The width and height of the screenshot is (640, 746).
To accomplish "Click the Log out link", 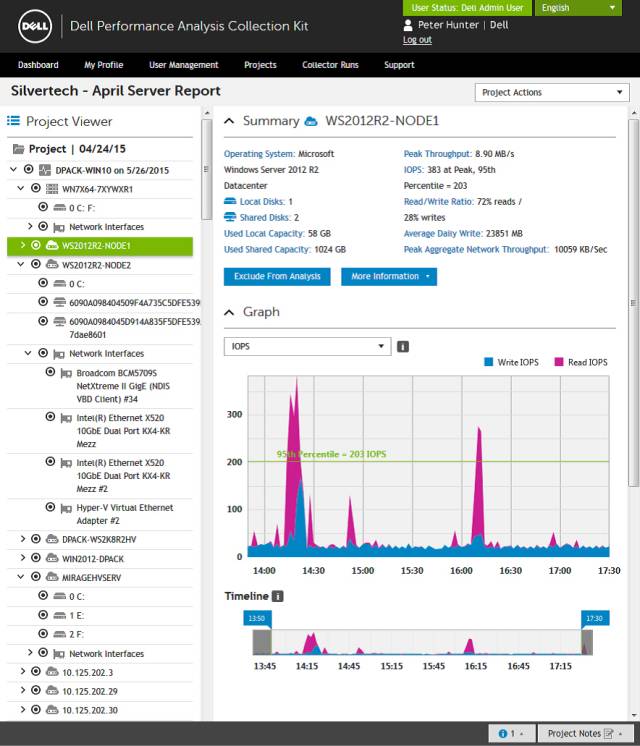I will (417, 40).
